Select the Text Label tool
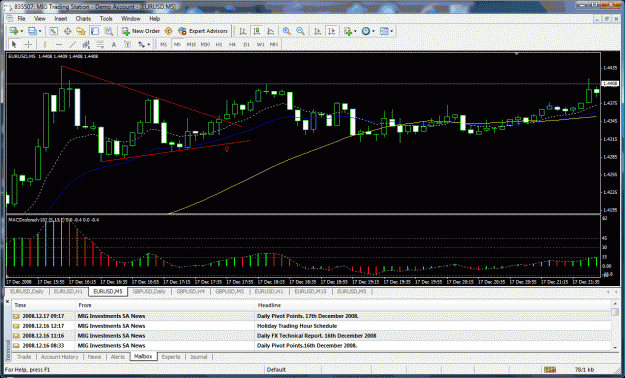The width and height of the screenshot is (625, 378). point(128,44)
